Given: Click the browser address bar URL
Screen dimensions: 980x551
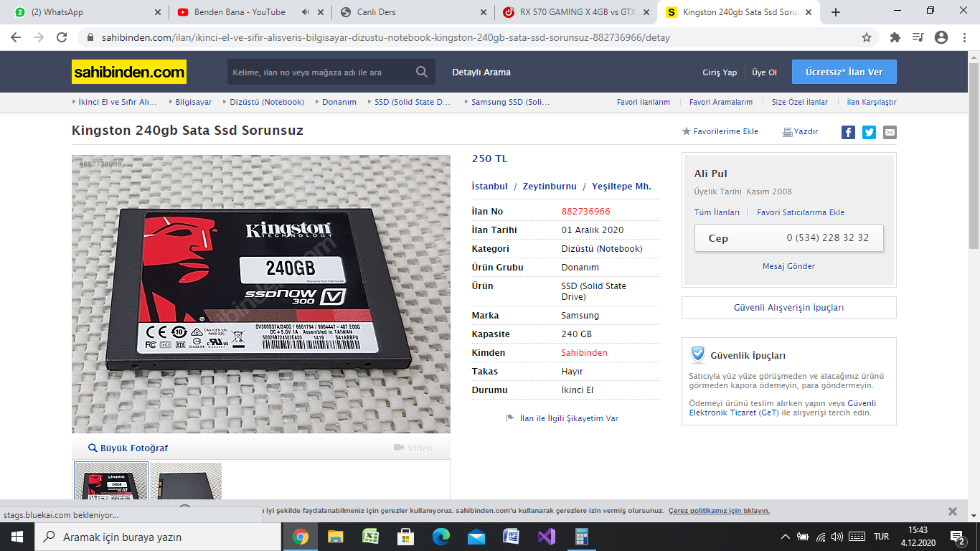Looking at the screenshot, I should click(x=386, y=37).
